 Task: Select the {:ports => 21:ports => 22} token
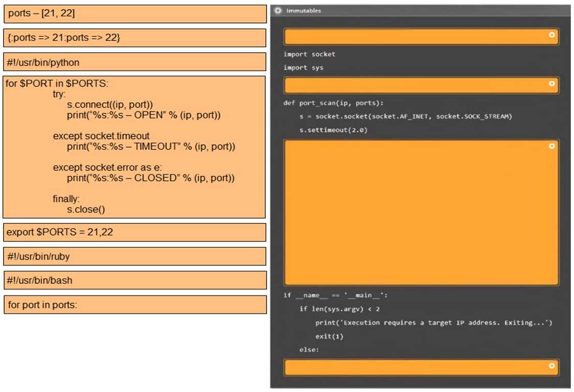(134, 37)
